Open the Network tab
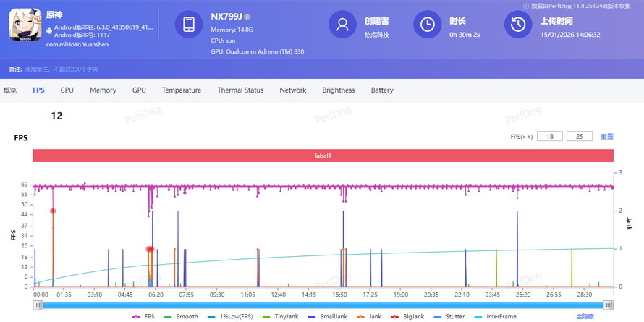The width and height of the screenshot is (644, 322). coord(293,90)
